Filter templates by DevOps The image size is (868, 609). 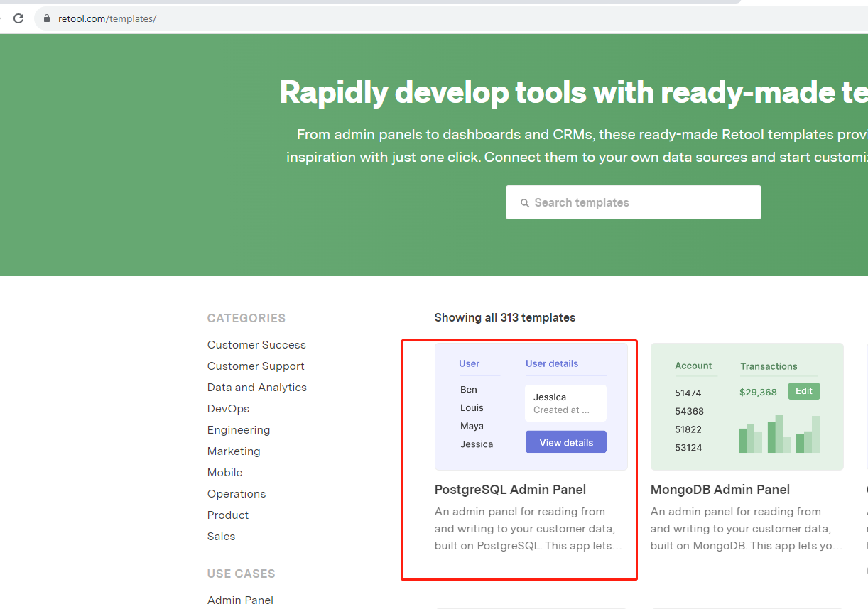(x=228, y=409)
